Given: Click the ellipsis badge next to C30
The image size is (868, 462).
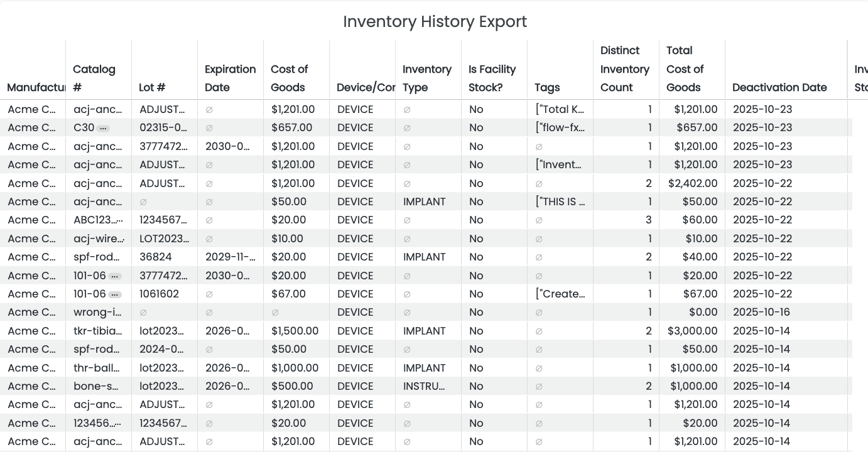Looking at the screenshot, I should (x=104, y=128).
